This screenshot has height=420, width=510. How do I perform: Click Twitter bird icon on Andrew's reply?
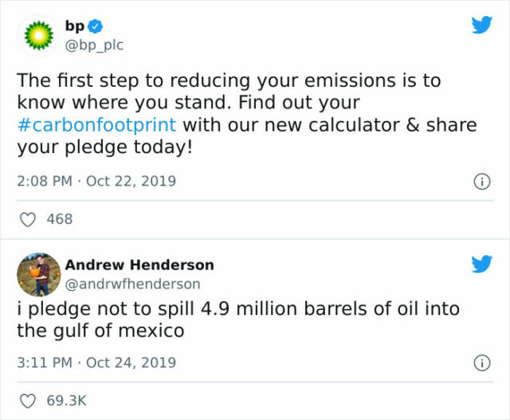tap(481, 265)
